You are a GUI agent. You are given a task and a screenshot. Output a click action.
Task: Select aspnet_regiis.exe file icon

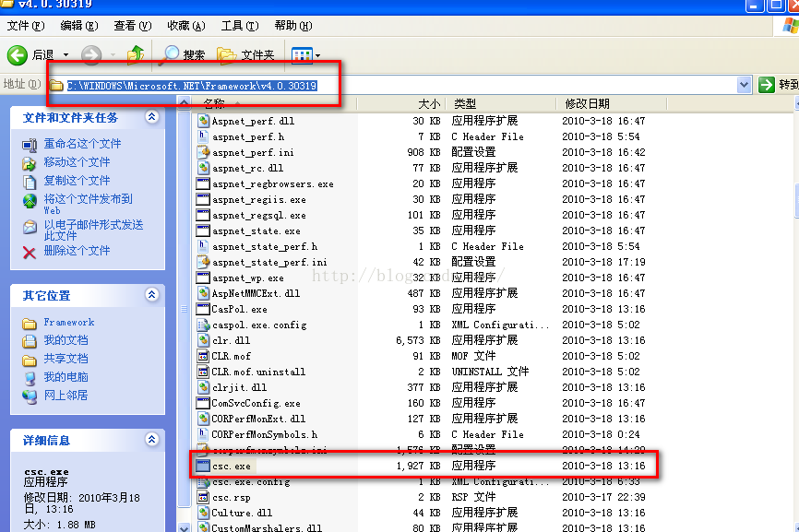pyautogui.click(x=203, y=199)
